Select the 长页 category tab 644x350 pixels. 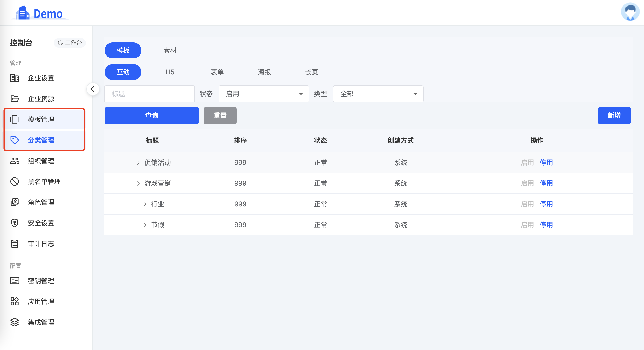coord(311,72)
